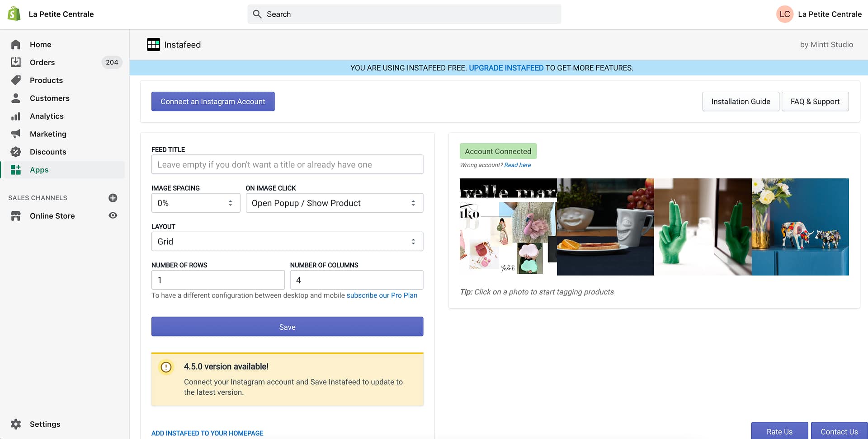Screen dimensions: 868x439
Task: Open Orders via its inbox icon
Action: coord(16,62)
